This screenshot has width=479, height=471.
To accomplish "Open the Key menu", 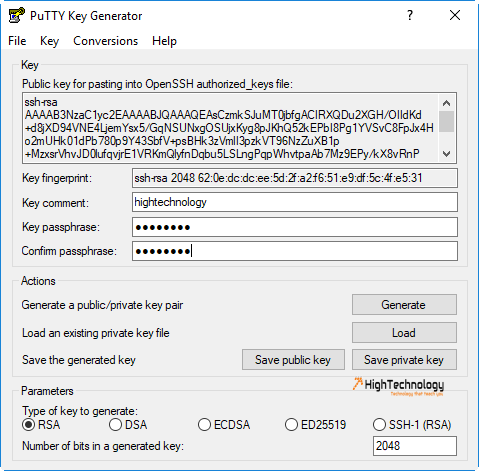I will coord(49,41).
